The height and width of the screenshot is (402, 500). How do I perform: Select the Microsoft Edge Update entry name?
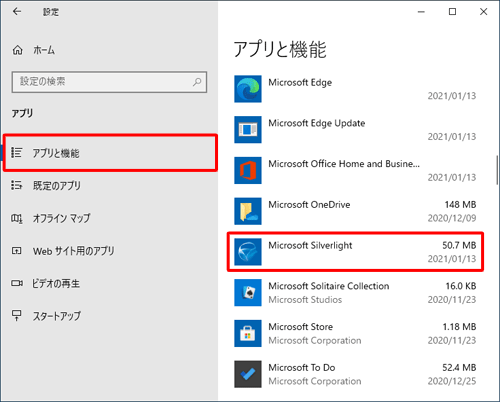click(317, 123)
